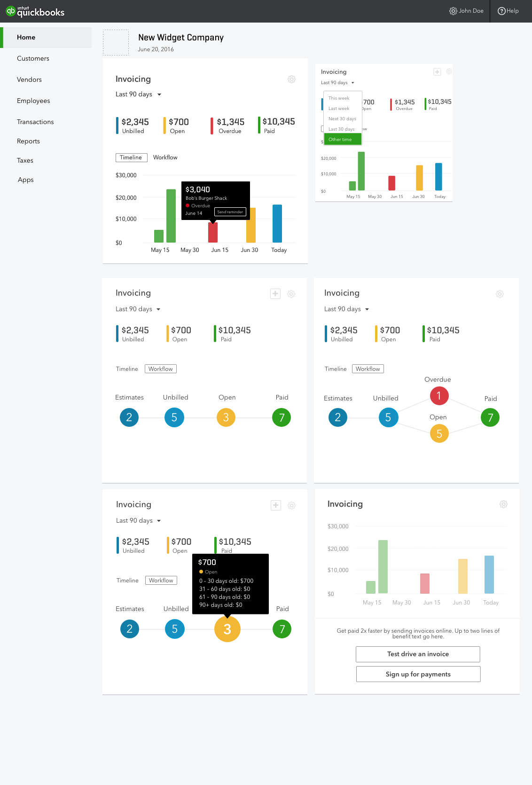Viewport: 532px width, 785px height.
Task: Click the question mark Help icon
Action: pos(501,11)
